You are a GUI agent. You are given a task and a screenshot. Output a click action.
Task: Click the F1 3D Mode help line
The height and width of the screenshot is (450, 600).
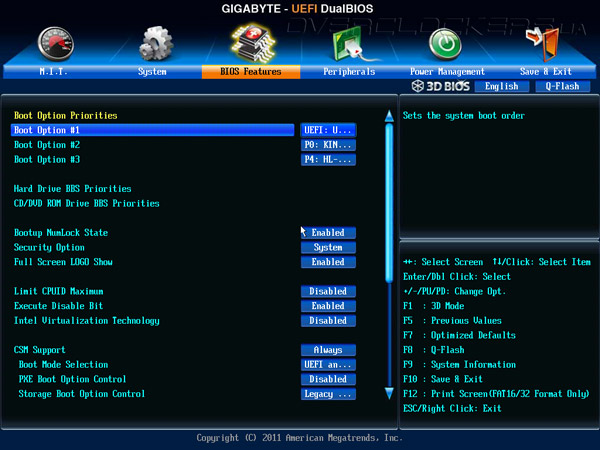click(x=434, y=306)
